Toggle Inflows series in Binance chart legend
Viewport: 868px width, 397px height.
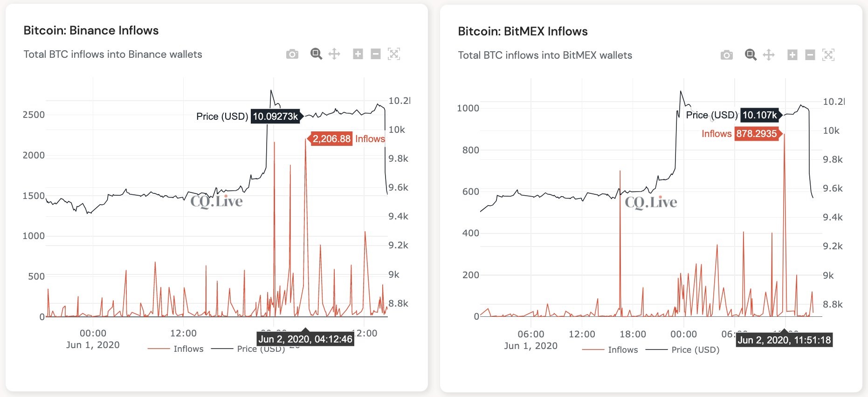pos(176,349)
